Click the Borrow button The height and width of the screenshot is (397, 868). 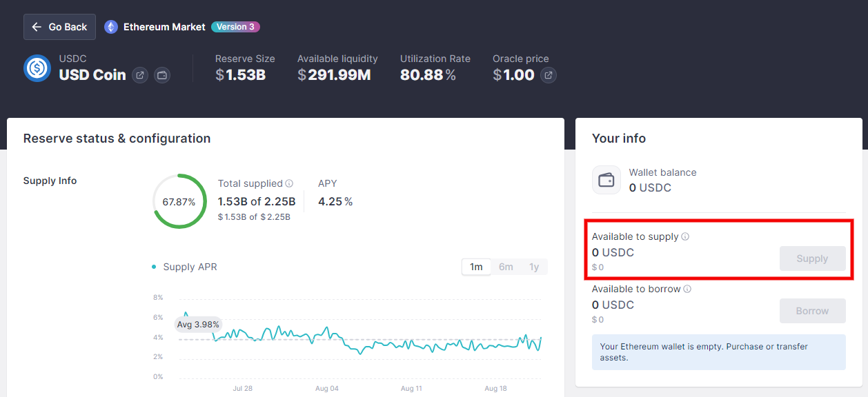coord(812,311)
